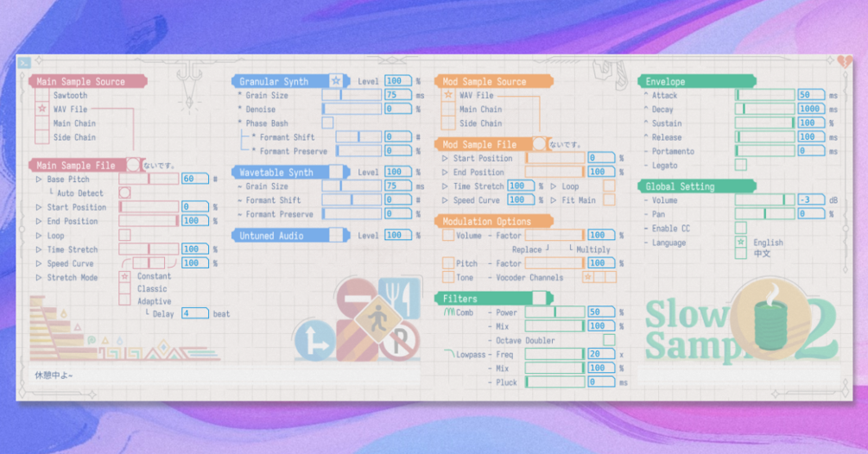Enable main sample Loop checkbox
This screenshot has height=454, width=868.
(125, 235)
